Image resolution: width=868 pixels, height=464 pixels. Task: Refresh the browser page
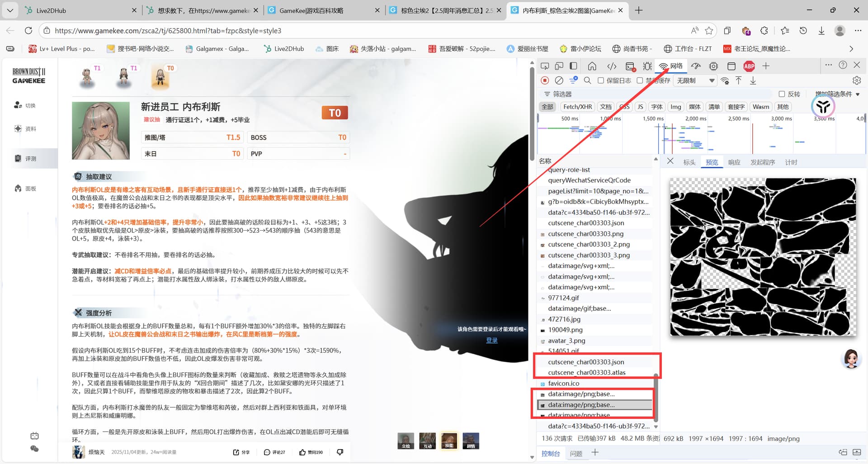click(x=28, y=31)
